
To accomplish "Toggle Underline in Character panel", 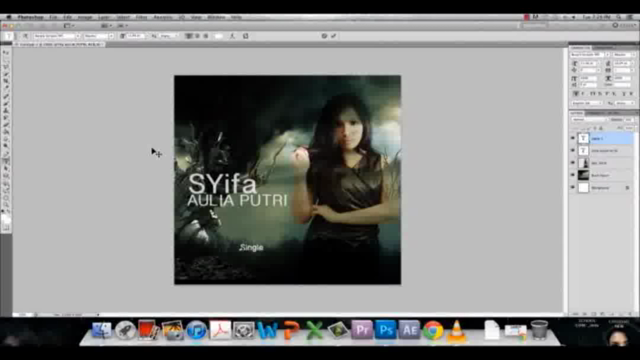I will click(x=624, y=94).
